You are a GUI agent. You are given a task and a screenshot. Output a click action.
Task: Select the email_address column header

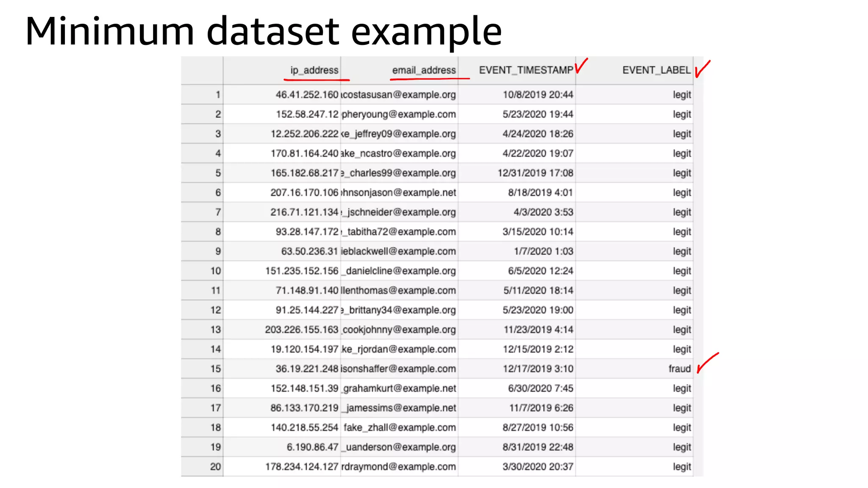(x=399, y=70)
